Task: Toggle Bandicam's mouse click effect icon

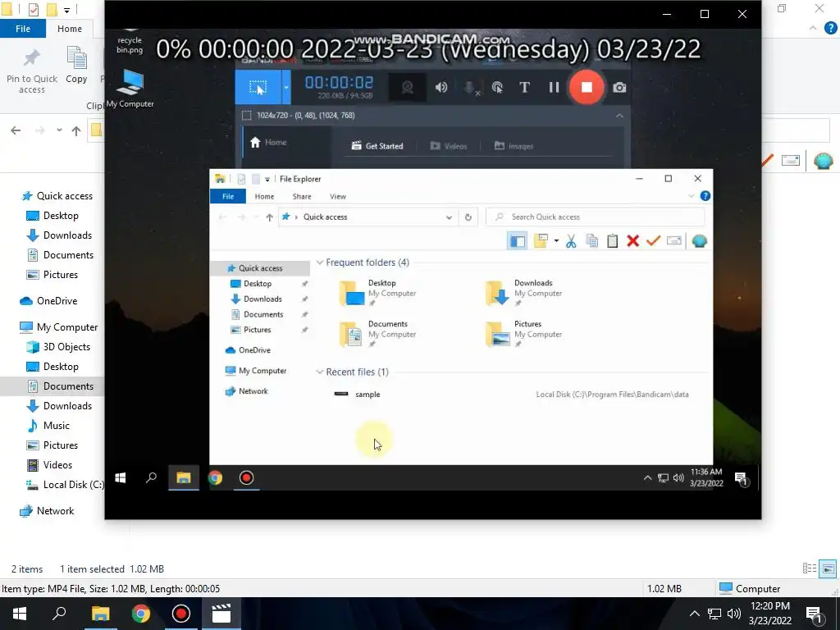Action: (497, 87)
